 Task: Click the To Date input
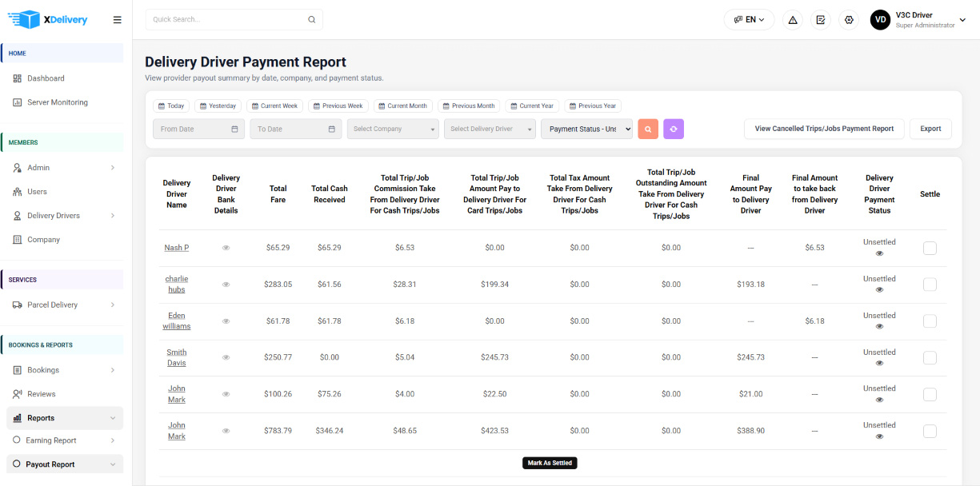[x=296, y=129]
